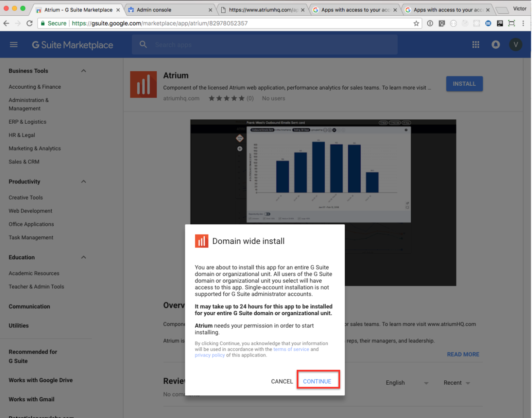Click the G Suite Marketplace logo

pos(72,45)
